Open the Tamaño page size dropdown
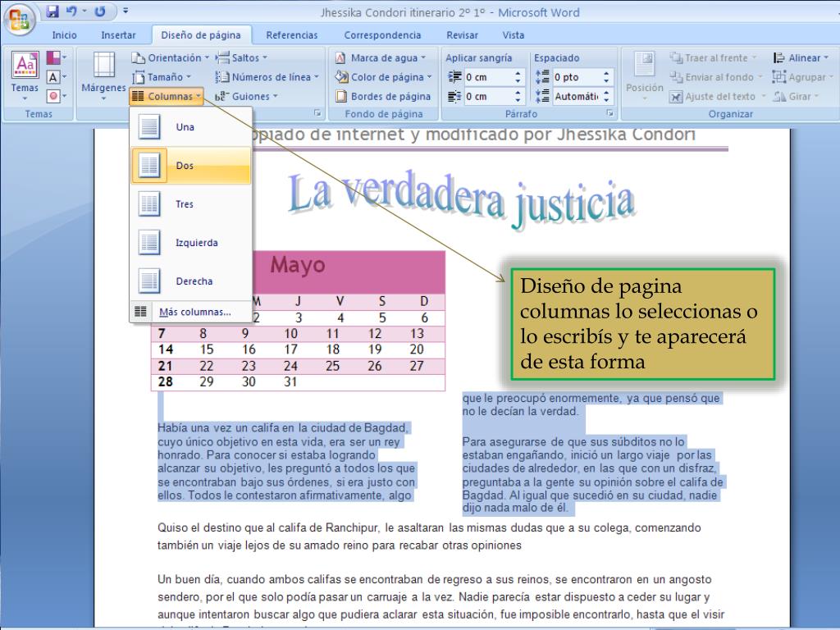840x630 pixels. click(x=162, y=77)
